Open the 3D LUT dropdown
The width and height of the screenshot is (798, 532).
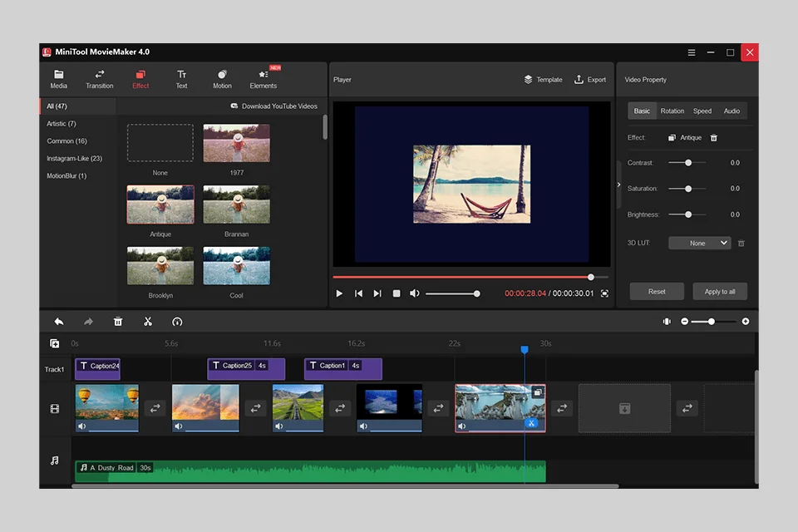[x=700, y=243]
